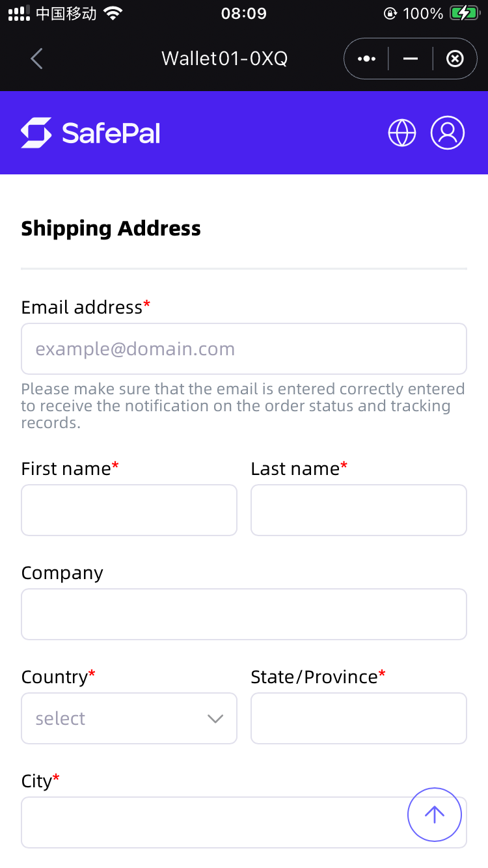Select the First name text field
Viewport: 488px width, 868px height.
pyautogui.click(x=129, y=510)
